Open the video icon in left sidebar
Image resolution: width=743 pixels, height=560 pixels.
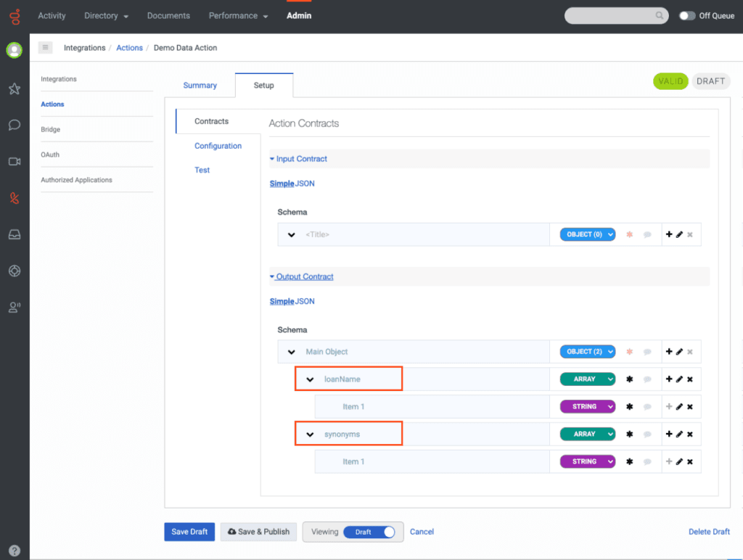[x=15, y=161]
